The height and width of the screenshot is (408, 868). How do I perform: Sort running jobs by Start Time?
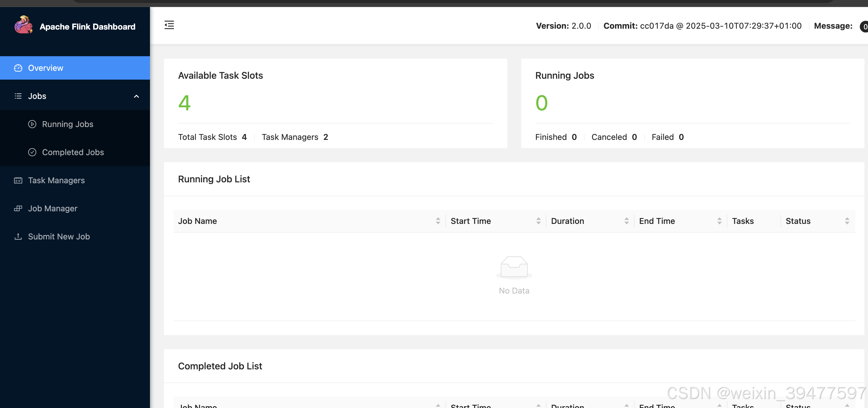tap(538, 221)
